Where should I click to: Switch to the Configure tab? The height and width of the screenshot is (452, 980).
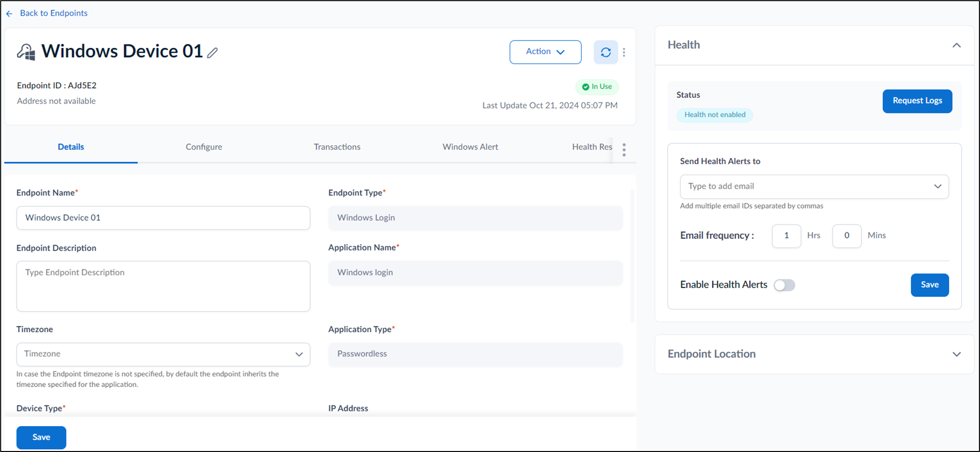point(204,147)
